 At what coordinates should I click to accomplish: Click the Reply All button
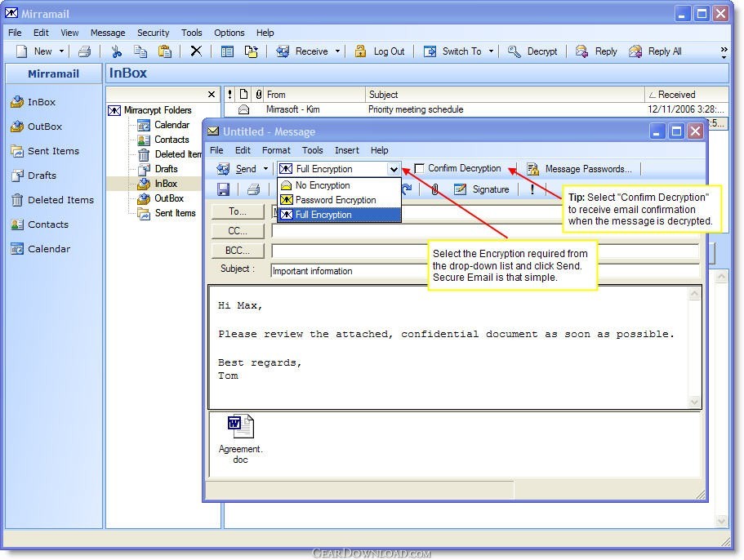[x=655, y=51]
